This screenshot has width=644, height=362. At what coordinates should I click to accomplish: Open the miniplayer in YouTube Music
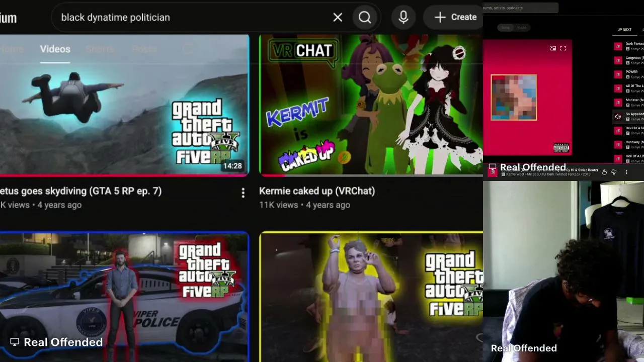553,48
